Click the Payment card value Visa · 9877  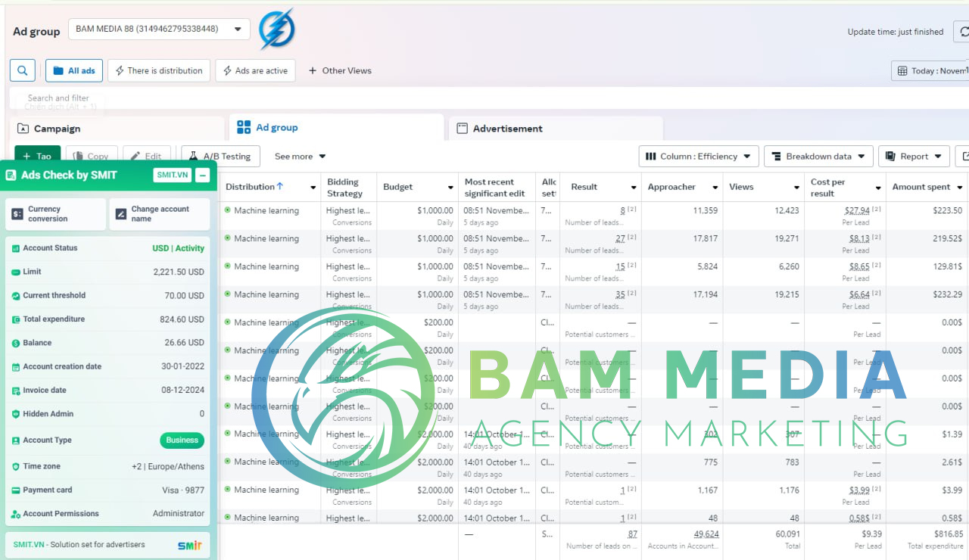point(183,490)
